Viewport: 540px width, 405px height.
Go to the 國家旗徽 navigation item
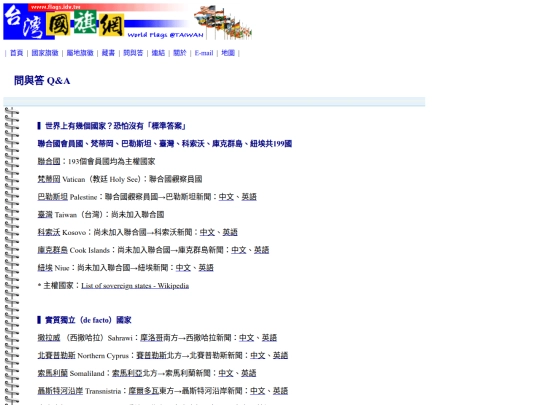pyautogui.click(x=45, y=53)
